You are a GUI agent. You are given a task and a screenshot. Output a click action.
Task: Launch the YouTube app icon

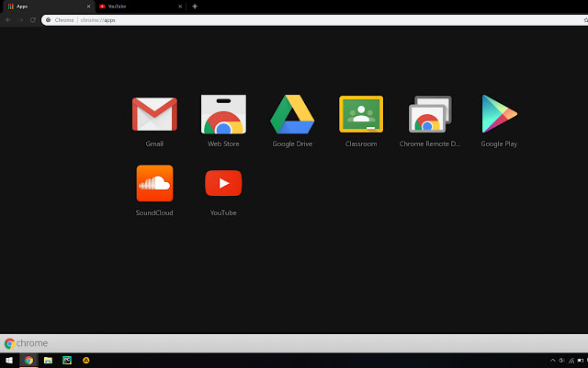pyautogui.click(x=223, y=183)
